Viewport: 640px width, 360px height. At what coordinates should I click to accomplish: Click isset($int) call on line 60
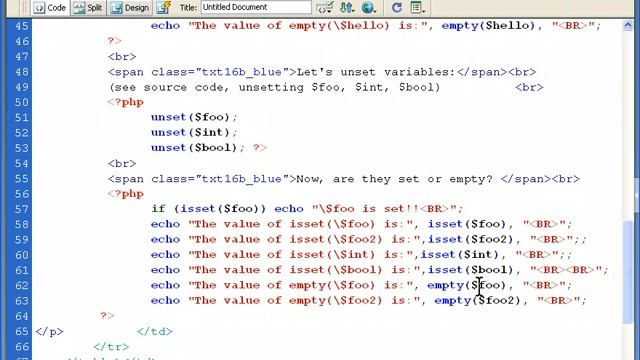pyautogui.click(x=460, y=255)
